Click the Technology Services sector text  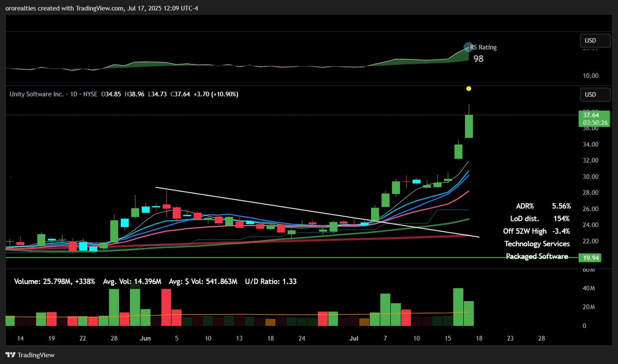[x=537, y=244]
